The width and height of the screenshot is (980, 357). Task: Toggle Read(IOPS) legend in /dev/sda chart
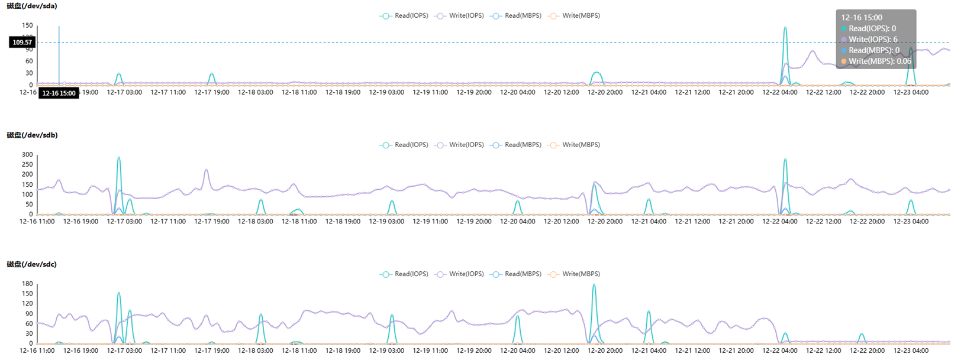(404, 16)
